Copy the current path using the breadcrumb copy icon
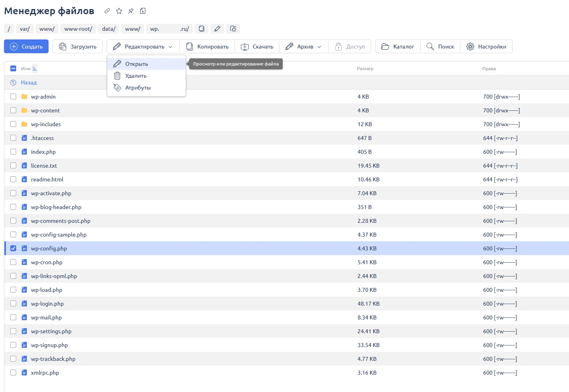The height and width of the screenshot is (392, 569). 201,29
